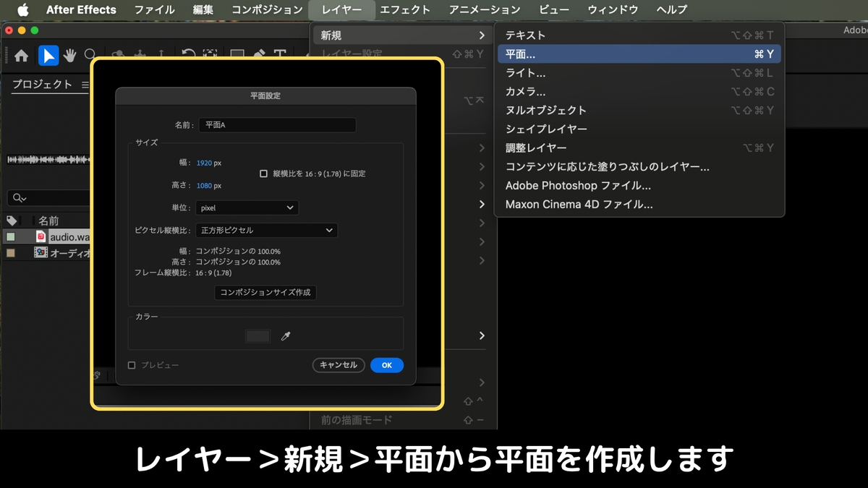This screenshot has height=488, width=868.
Task: Open the After Effects application menu
Action: tap(81, 9)
